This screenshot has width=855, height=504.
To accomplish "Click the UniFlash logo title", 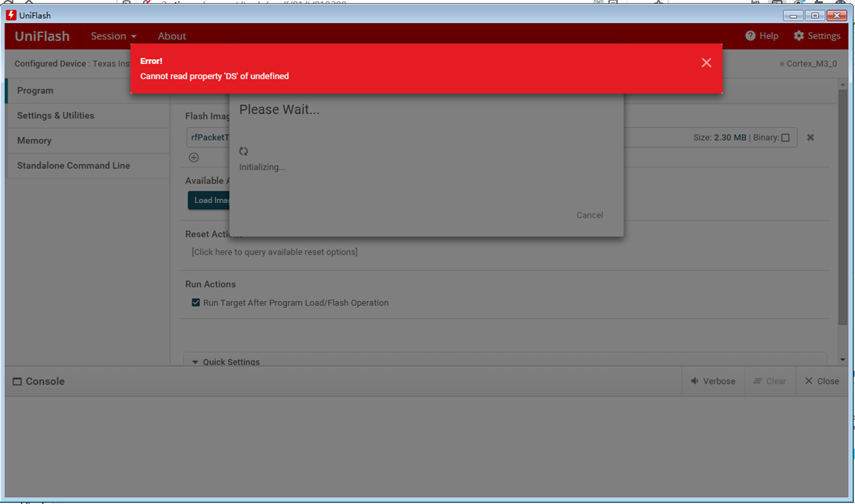I will 42,36.
